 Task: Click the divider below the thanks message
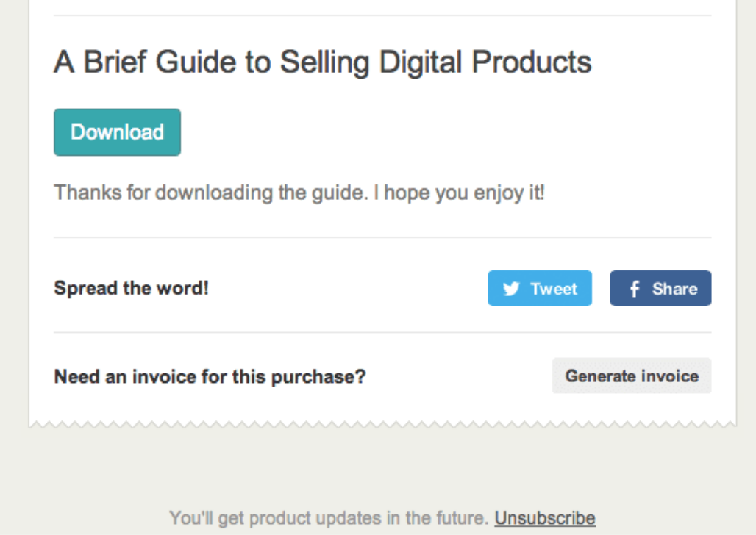[382, 237]
